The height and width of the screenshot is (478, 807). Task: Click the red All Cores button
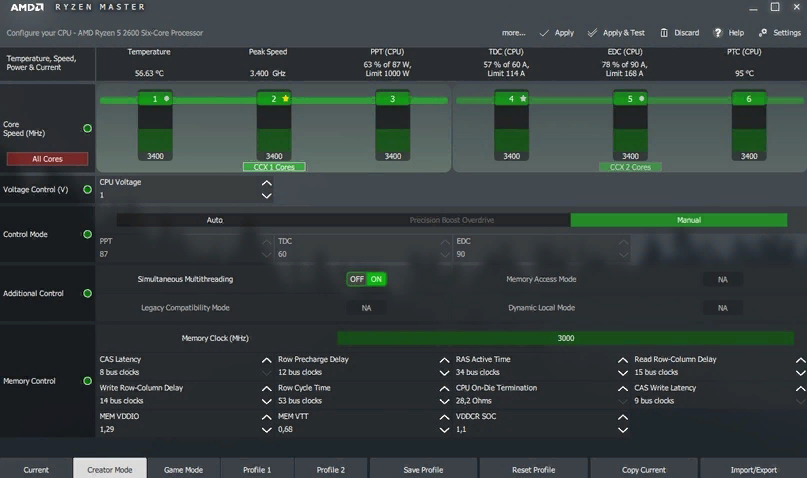point(47,159)
